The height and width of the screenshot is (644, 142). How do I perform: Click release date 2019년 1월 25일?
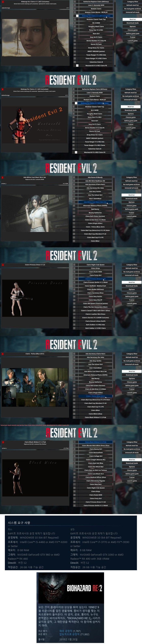coord(68,640)
